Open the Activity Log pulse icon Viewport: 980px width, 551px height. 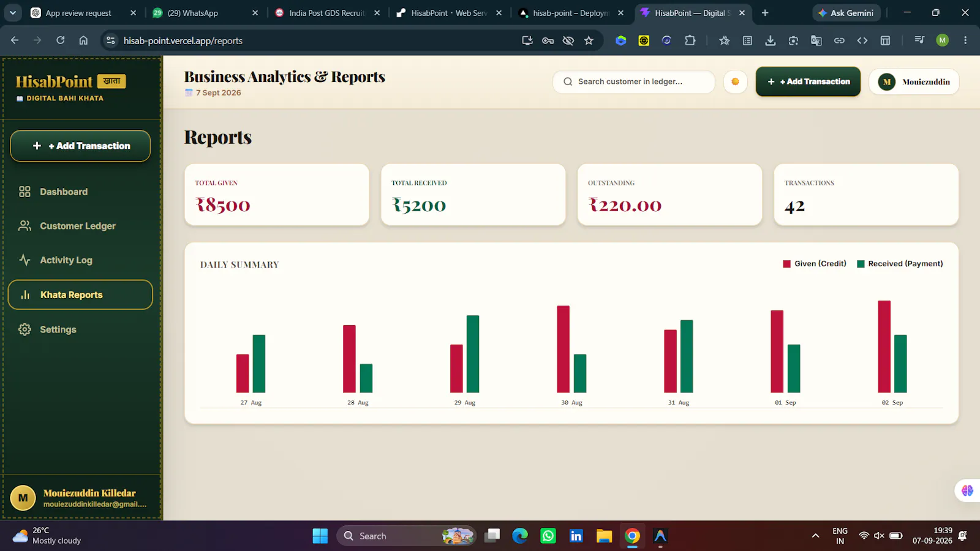click(x=24, y=260)
